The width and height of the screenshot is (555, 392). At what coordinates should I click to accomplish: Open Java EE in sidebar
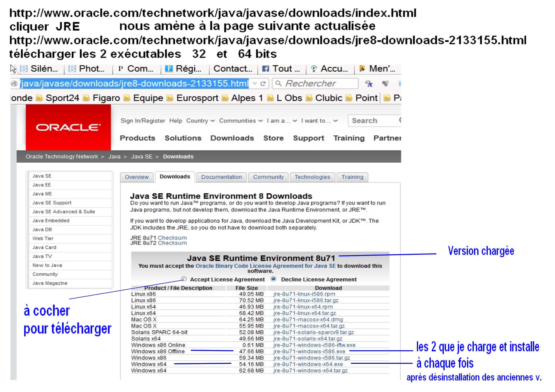pyautogui.click(x=70, y=185)
